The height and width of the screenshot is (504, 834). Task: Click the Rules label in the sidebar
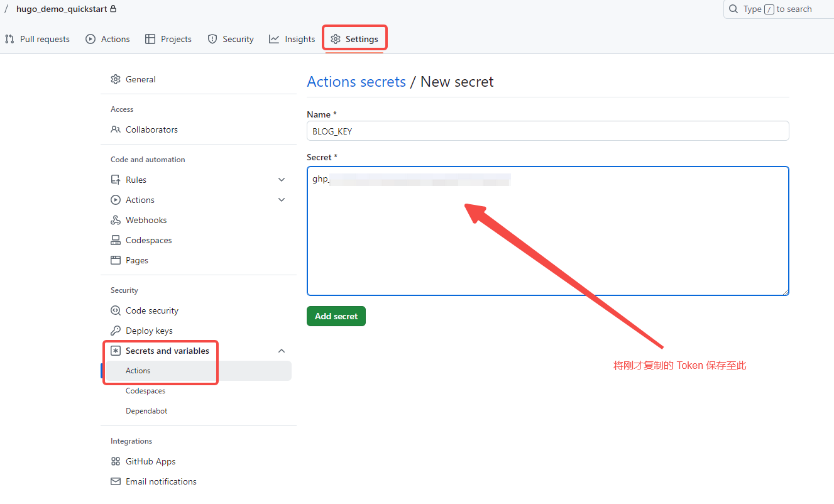point(136,180)
